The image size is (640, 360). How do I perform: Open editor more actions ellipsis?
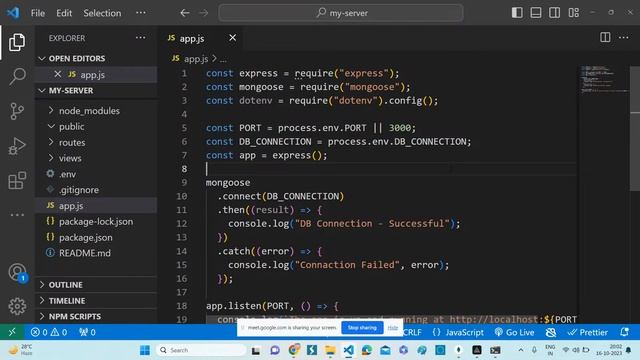click(x=623, y=38)
